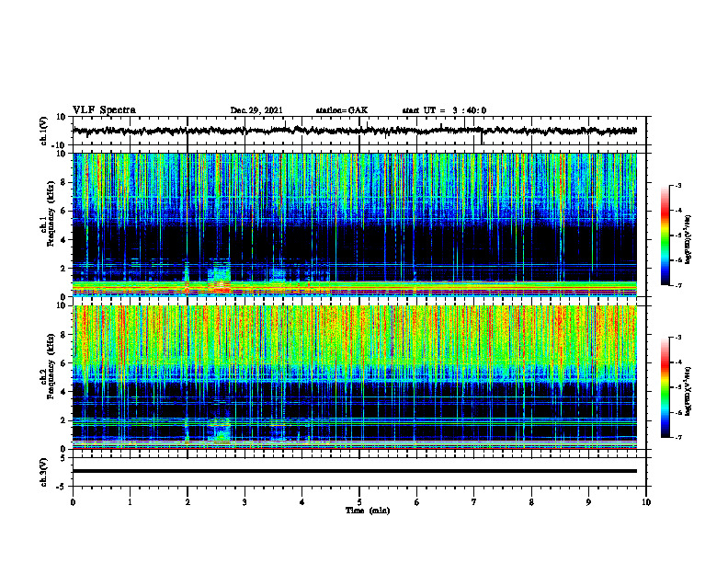Click the 'start UT = 3 : 40: 0' text
This screenshot has height=563, width=728.
pyautogui.click(x=444, y=110)
